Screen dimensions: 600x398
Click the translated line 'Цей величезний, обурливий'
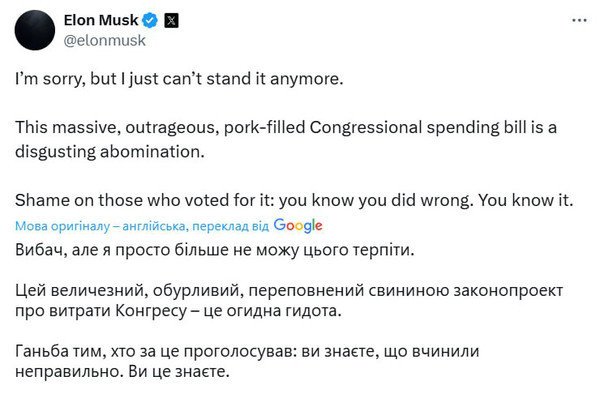289,291
